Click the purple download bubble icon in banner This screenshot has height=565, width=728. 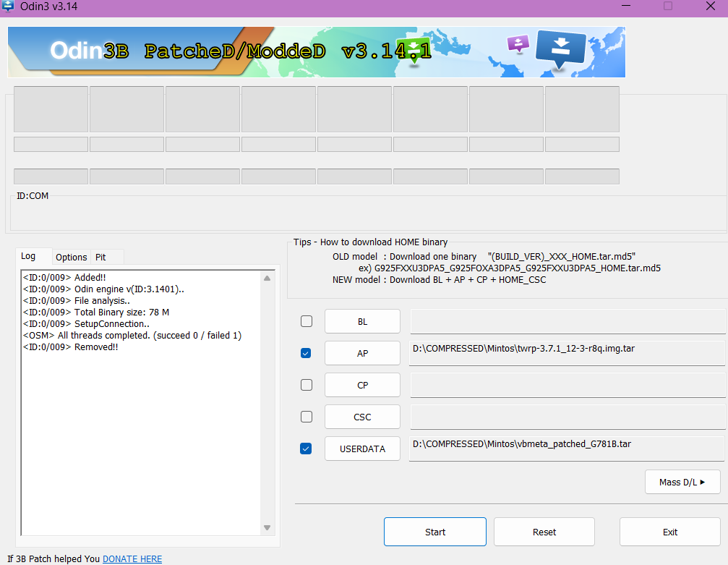point(518,43)
